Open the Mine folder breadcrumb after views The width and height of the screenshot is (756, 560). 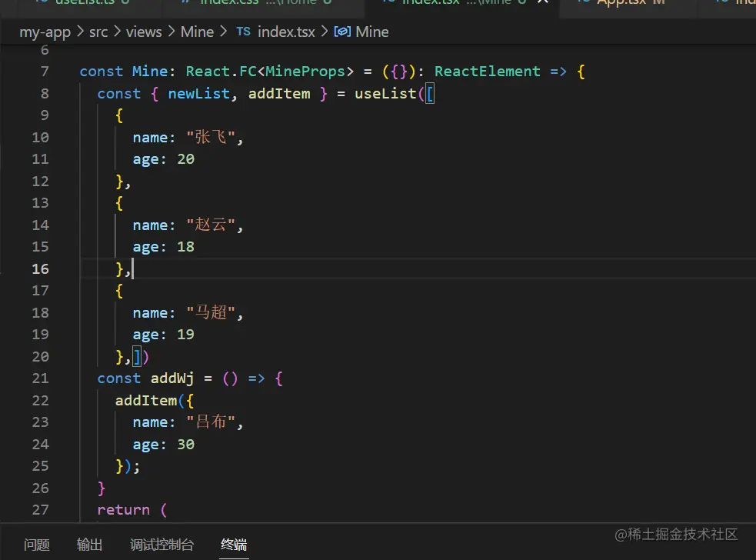(x=197, y=32)
